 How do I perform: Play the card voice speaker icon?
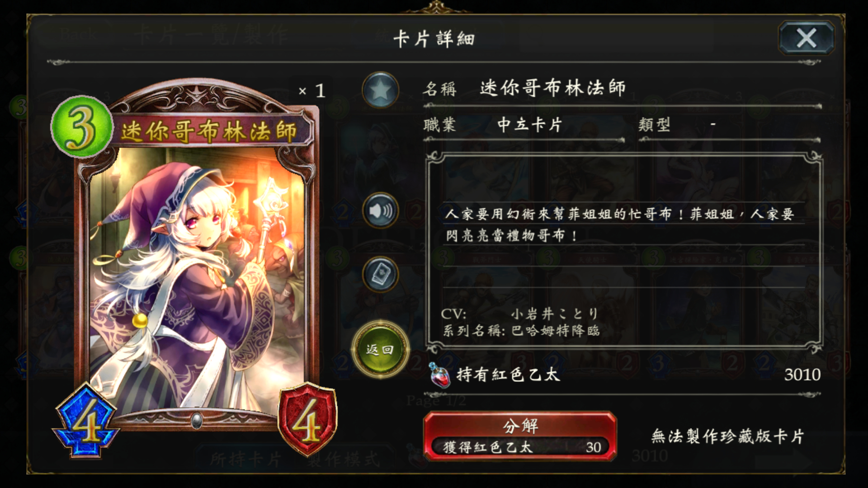(381, 210)
